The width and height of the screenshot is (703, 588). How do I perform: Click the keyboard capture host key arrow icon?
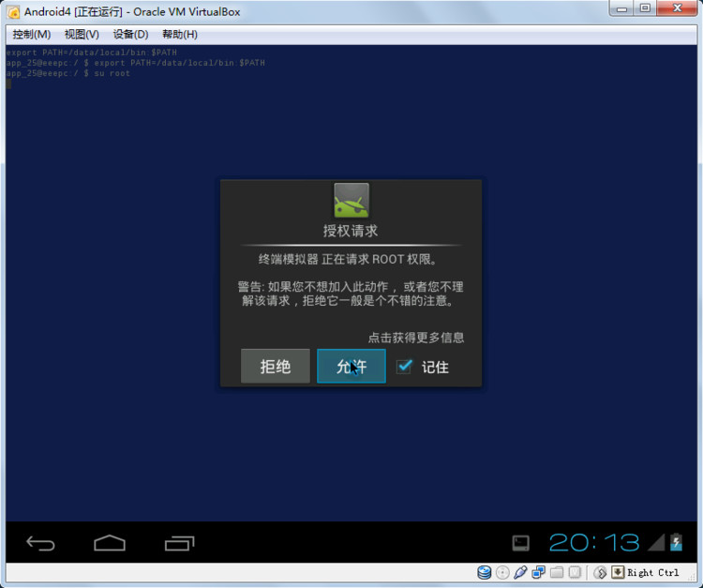pos(618,572)
